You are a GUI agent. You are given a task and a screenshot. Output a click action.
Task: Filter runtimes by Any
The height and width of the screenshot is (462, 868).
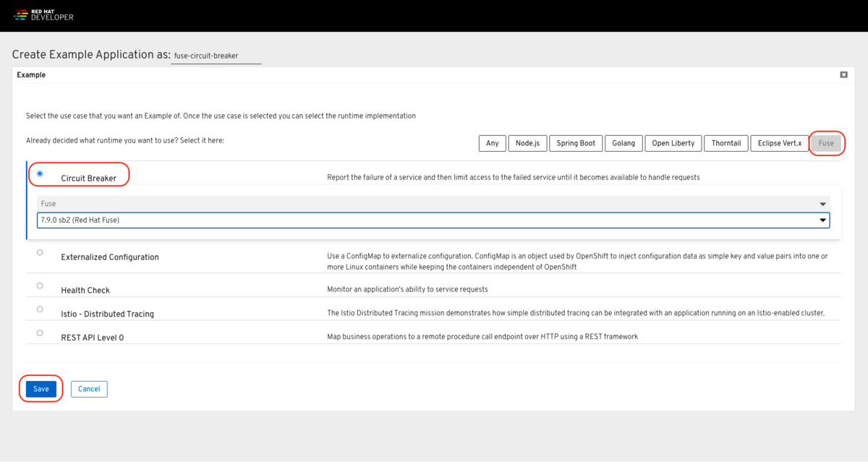click(493, 143)
